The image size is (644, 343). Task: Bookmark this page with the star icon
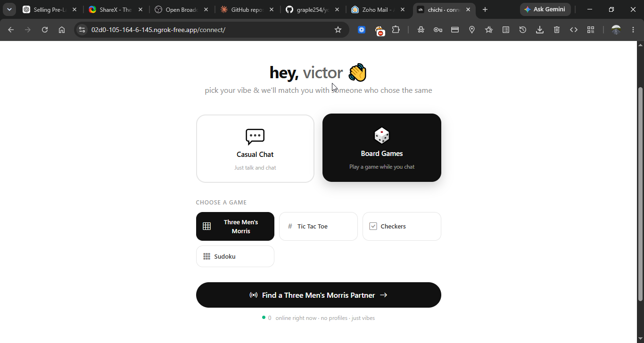[338, 30]
